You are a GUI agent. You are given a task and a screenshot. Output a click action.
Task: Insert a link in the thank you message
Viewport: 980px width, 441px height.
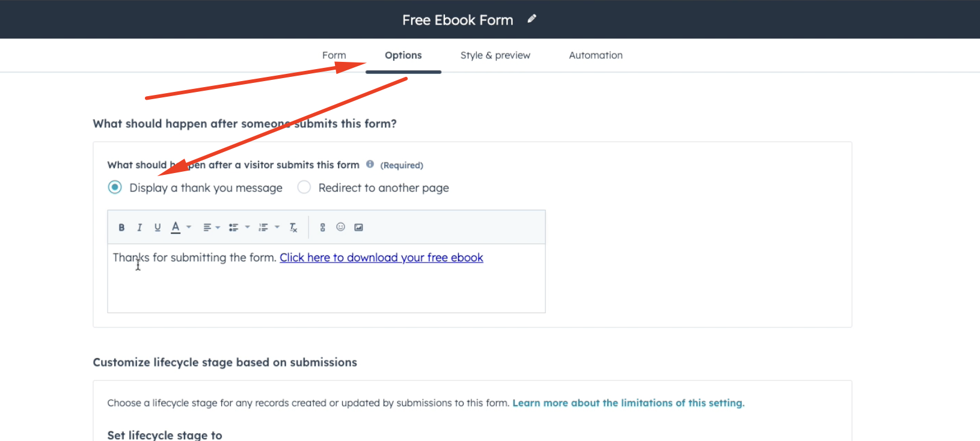(322, 227)
